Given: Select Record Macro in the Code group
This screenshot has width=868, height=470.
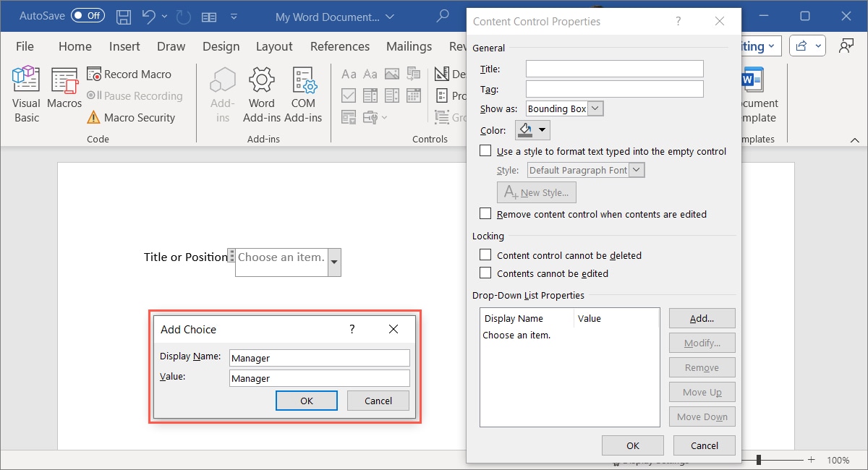Looking at the screenshot, I should (137, 74).
